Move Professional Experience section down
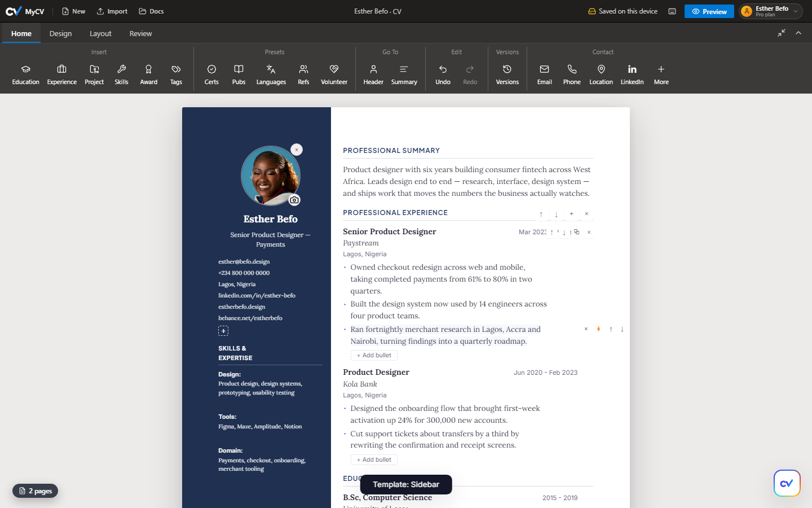 click(x=556, y=214)
